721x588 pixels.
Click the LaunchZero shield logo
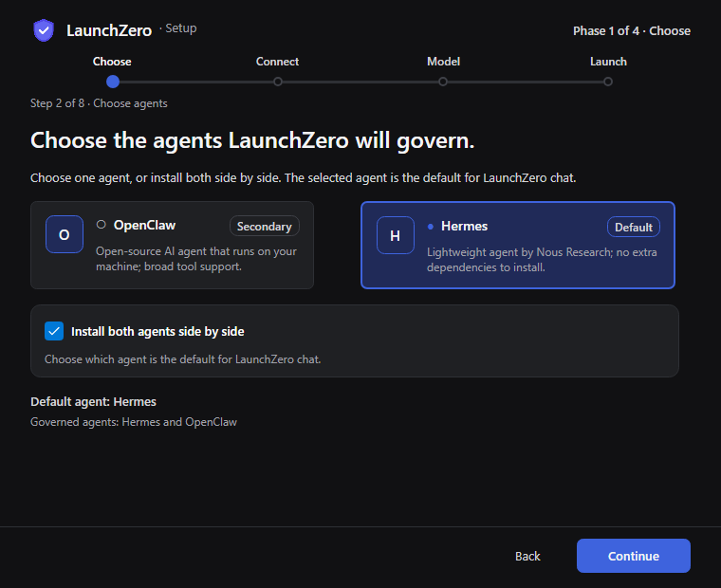(x=44, y=30)
